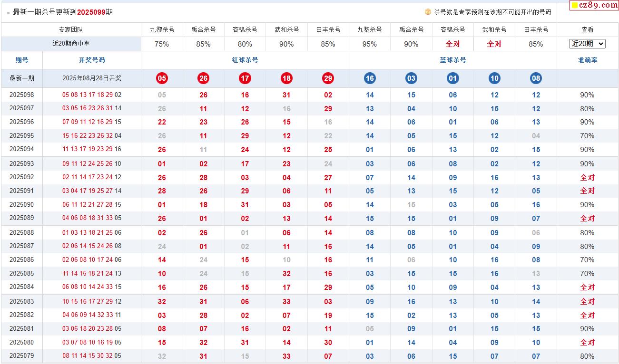Screen dimensions: 619x364
Task: Click accuracy 80% in row 2025079
Action: 588,356
